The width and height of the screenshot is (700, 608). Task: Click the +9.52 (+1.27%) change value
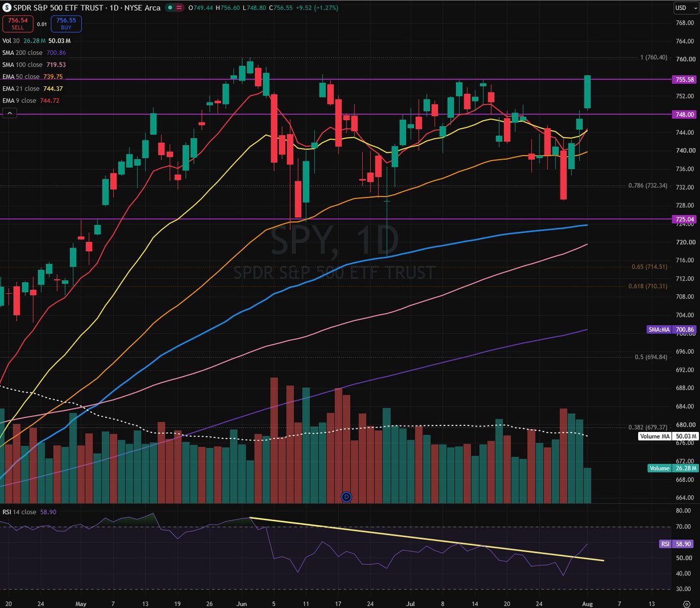317,8
